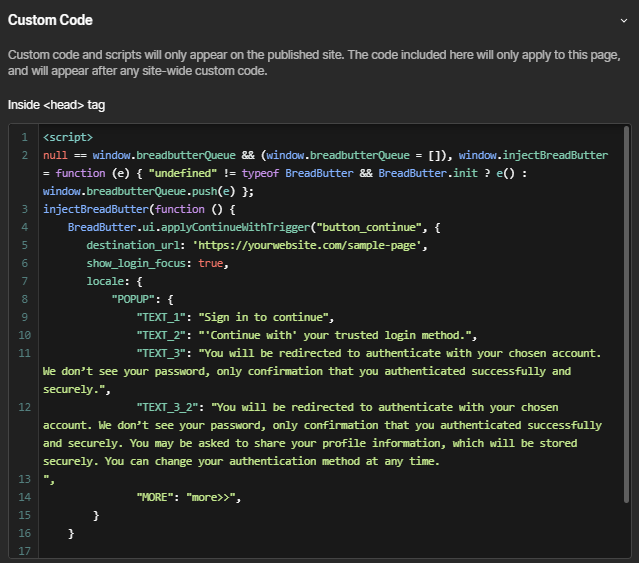Click 'null' keyword at start of line 2
The width and height of the screenshot is (639, 563).
pos(55,155)
